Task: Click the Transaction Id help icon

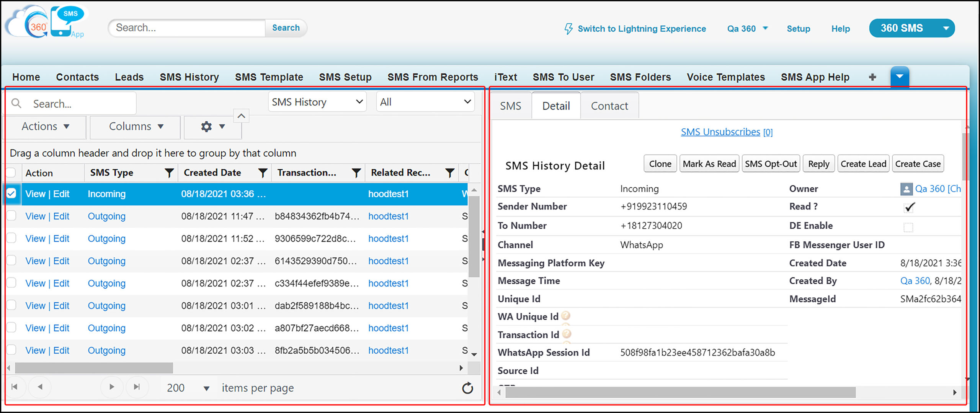Action: coord(567,334)
